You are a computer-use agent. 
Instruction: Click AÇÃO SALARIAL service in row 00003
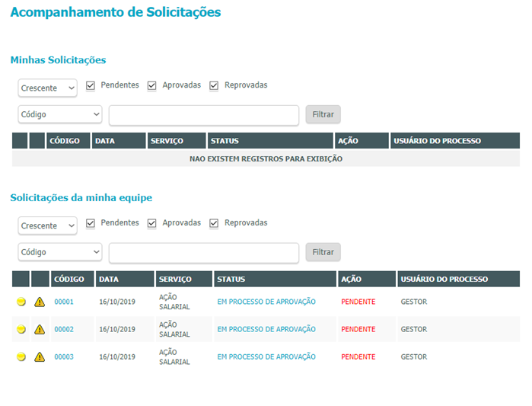point(174,356)
